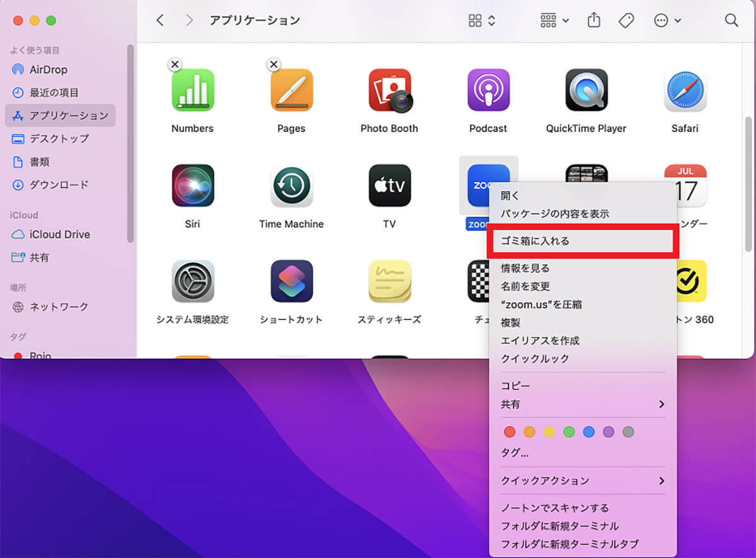756x558 pixels.
Task: Select ネットワーク in the sidebar
Action: click(x=60, y=306)
